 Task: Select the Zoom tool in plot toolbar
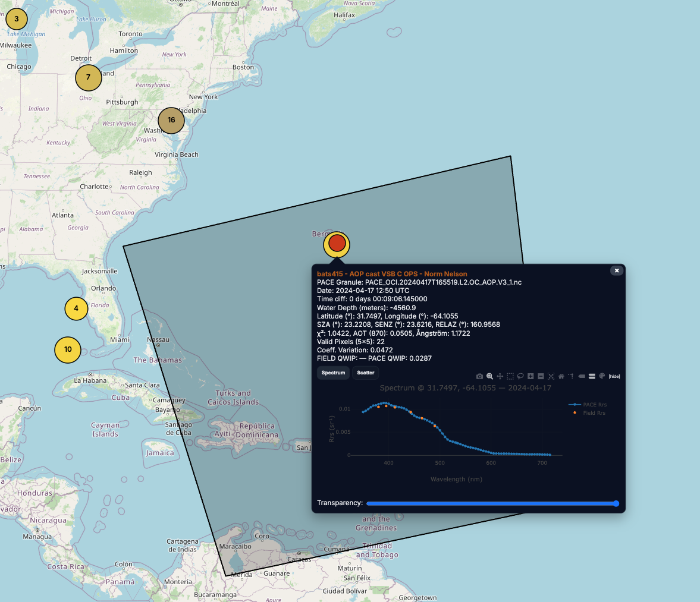[x=489, y=376]
